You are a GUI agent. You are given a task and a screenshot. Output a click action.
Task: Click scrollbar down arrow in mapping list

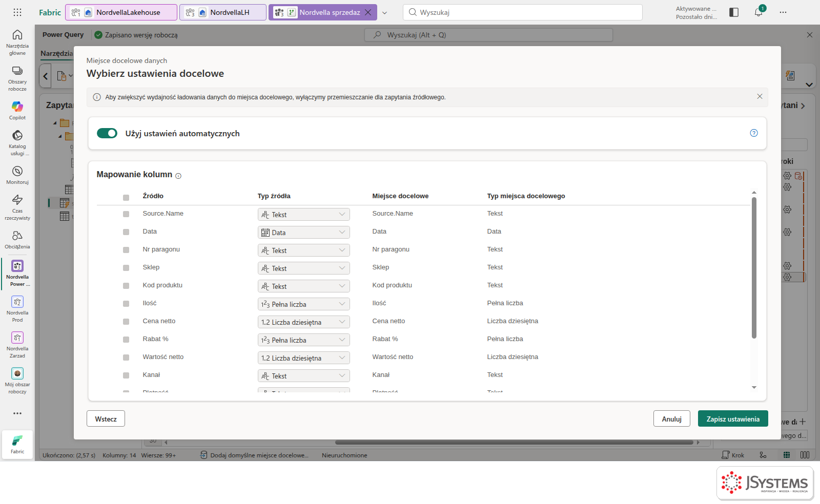754,387
